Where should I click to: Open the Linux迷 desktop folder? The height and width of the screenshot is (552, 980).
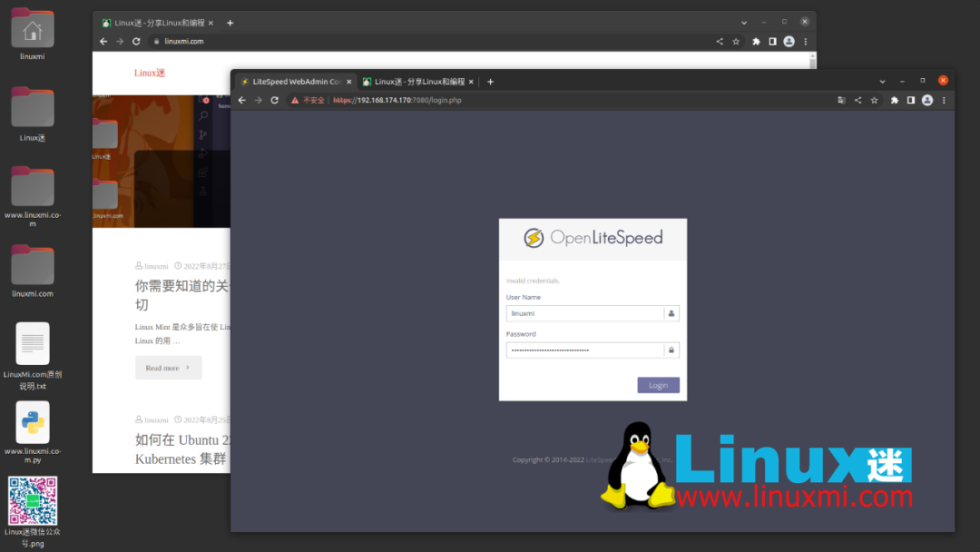click(33, 107)
